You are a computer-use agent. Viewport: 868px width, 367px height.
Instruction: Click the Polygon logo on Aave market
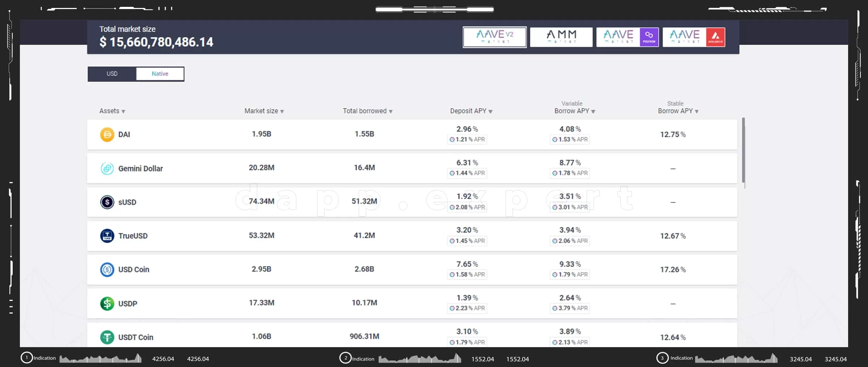click(649, 37)
